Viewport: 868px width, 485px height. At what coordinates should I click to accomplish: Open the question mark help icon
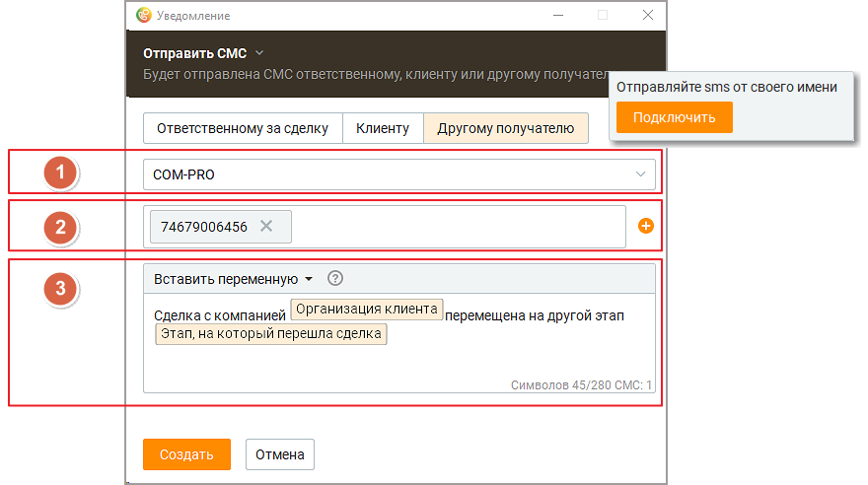tap(335, 278)
